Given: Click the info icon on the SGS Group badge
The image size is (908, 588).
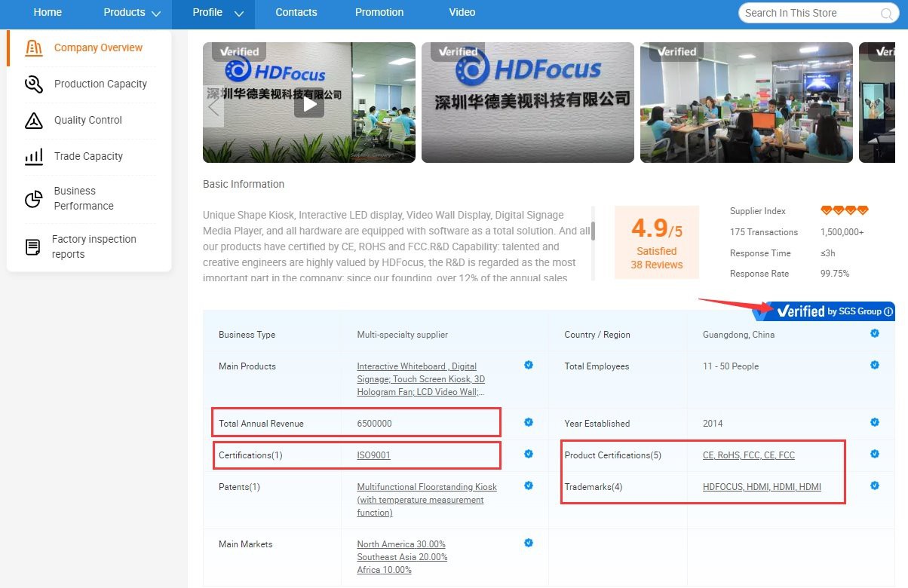Looking at the screenshot, I should [888, 310].
